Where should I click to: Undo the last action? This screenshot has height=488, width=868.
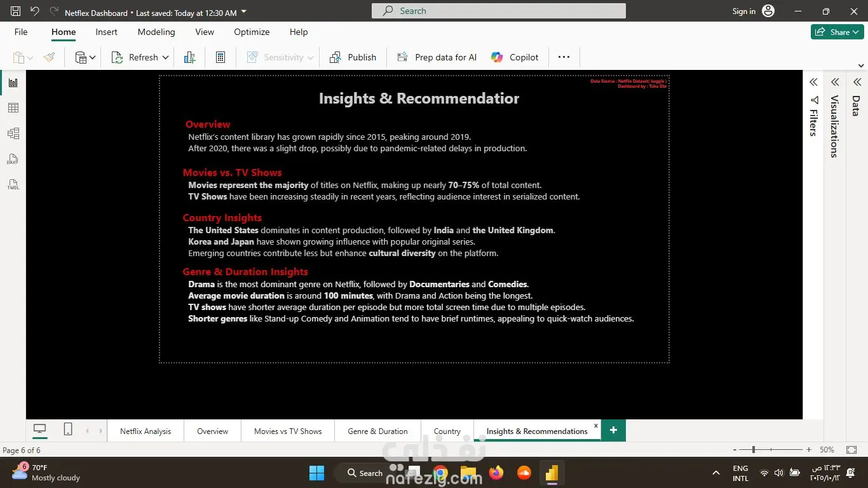point(35,11)
